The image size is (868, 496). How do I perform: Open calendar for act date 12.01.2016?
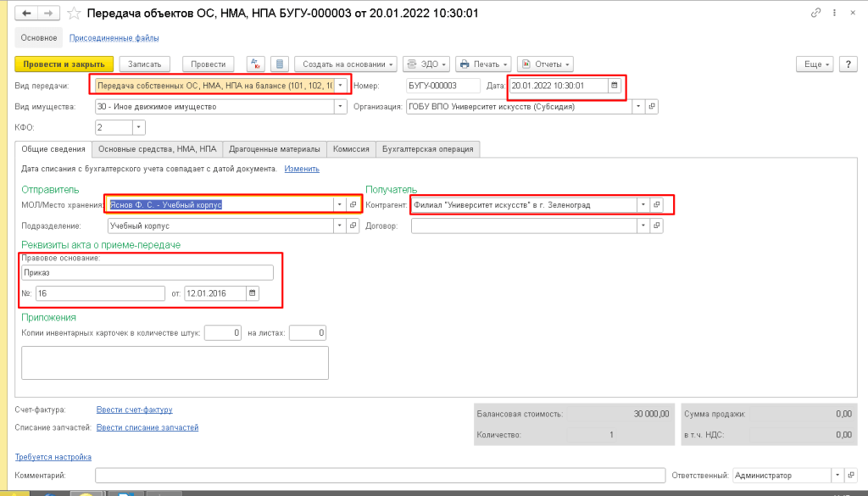[252, 293]
